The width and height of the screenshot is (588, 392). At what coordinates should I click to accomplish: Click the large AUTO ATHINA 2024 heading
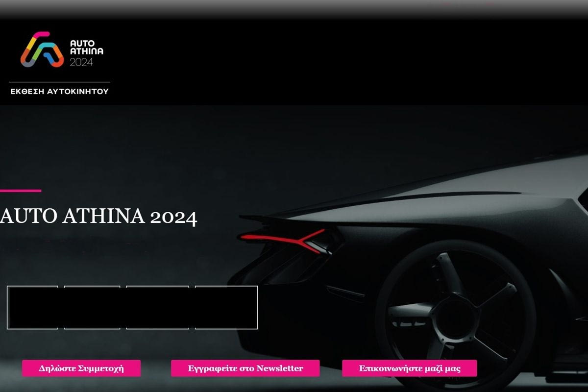98,216
